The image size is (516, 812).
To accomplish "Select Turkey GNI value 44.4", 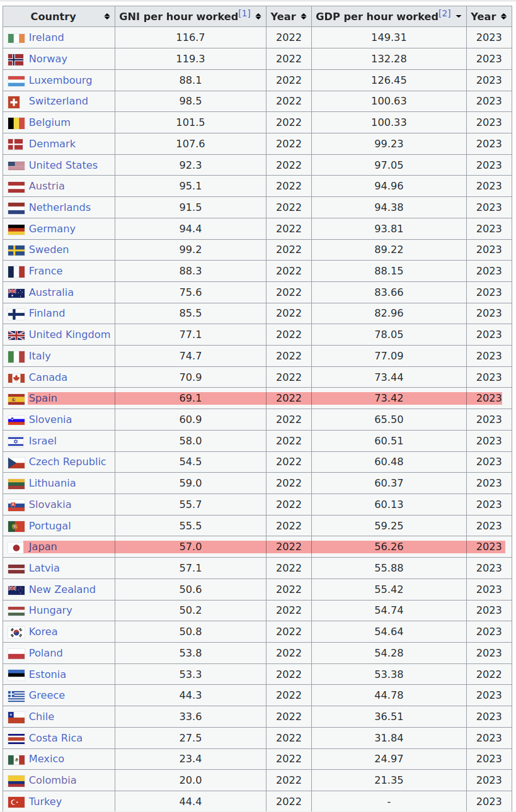I will [x=190, y=802].
